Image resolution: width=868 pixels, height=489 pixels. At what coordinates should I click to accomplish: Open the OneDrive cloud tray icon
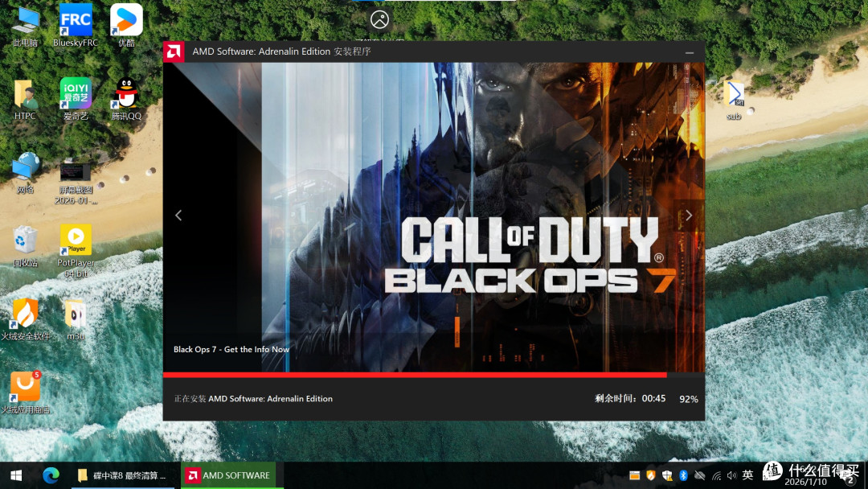tap(700, 475)
